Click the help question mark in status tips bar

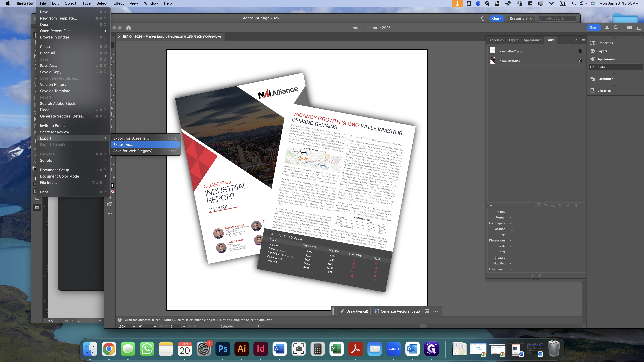[120, 320]
